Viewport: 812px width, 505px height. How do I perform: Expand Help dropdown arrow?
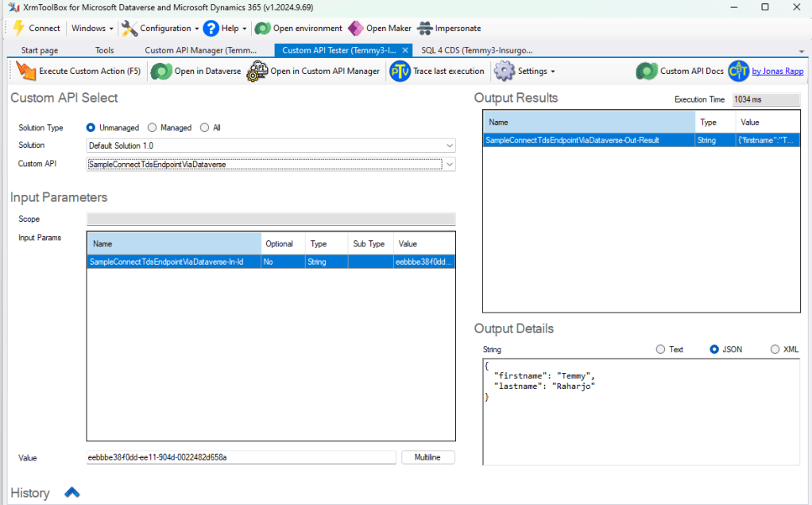pyautogui.click(x=245, y=29)
